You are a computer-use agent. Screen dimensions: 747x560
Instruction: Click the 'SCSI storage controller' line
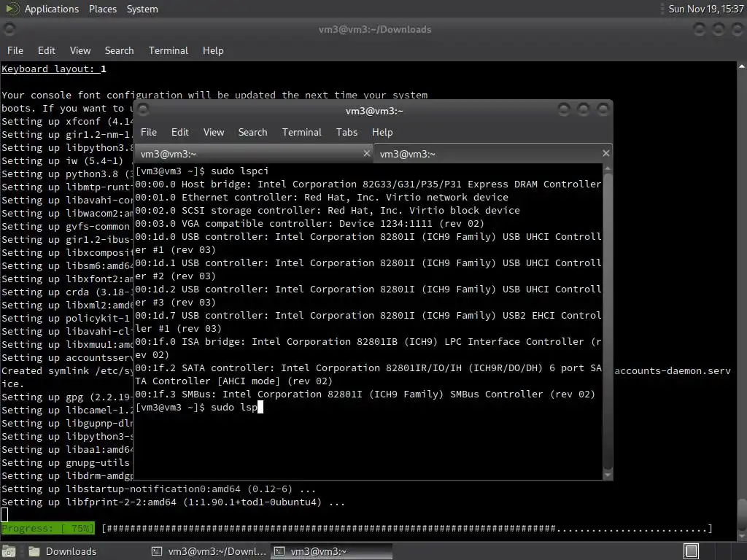(328, 210)
